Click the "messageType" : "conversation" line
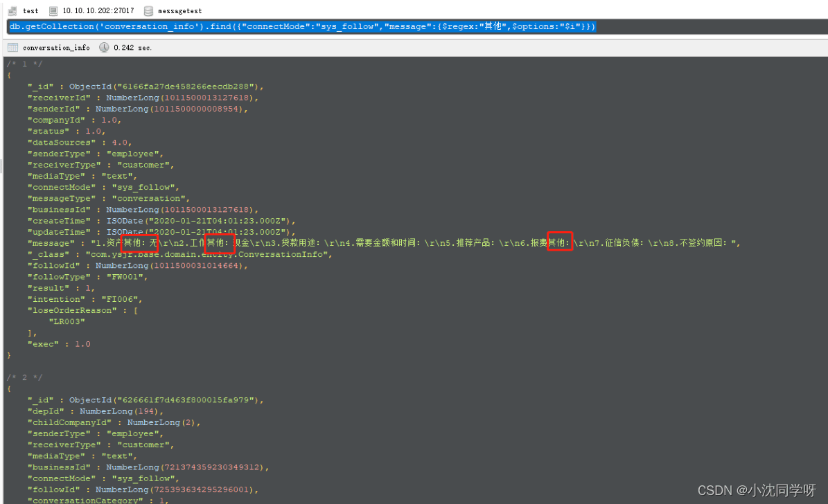This screenshot has height=504, width=828. (x=109, y=199)
